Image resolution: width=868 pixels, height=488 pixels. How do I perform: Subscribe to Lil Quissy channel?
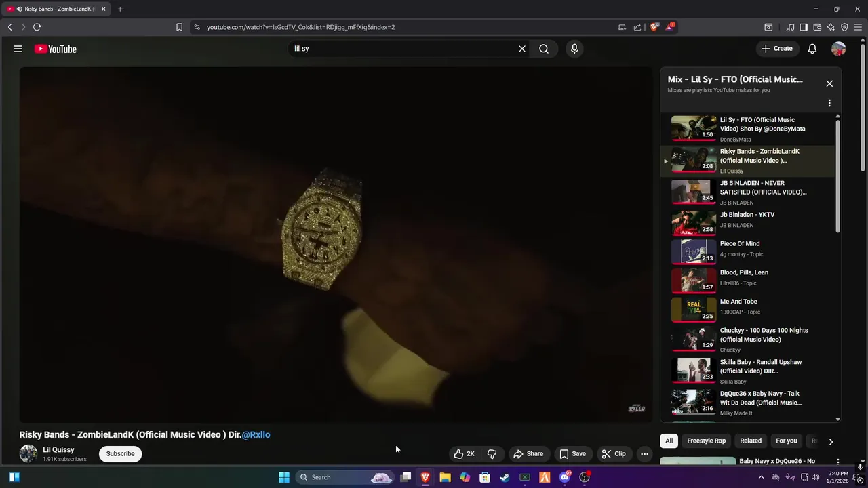coord(120,454)
